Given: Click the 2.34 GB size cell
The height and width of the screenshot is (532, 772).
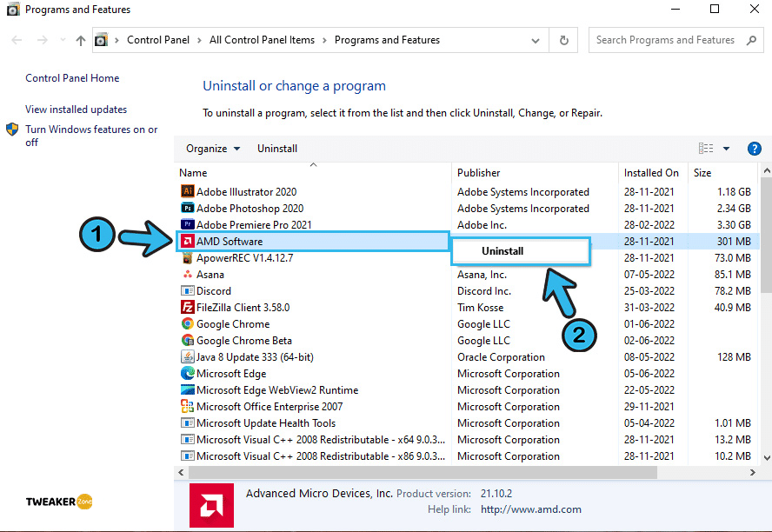Looking at the screenshot, I should pos(734,208).
